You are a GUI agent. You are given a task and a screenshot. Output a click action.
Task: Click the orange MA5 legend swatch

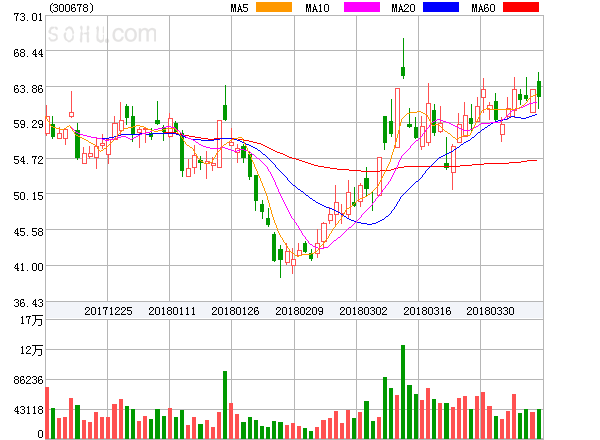[x=274, y=7]
